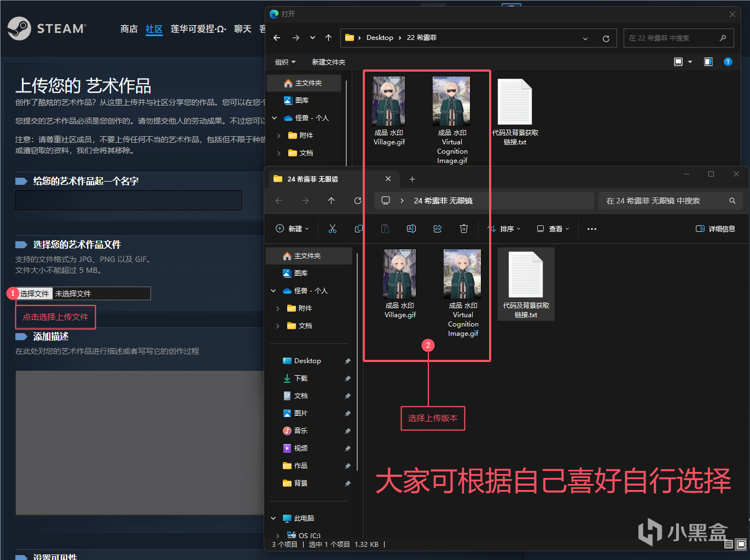Viewport: 750px width, 560px height.
Task: Open help in the 打开 dialog
Action: [728, 62]
